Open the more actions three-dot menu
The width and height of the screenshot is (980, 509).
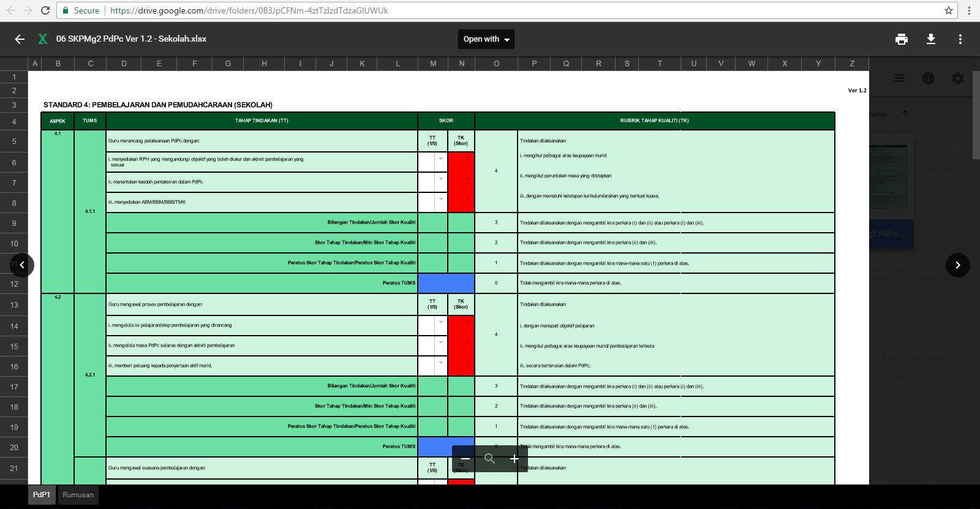960,39
